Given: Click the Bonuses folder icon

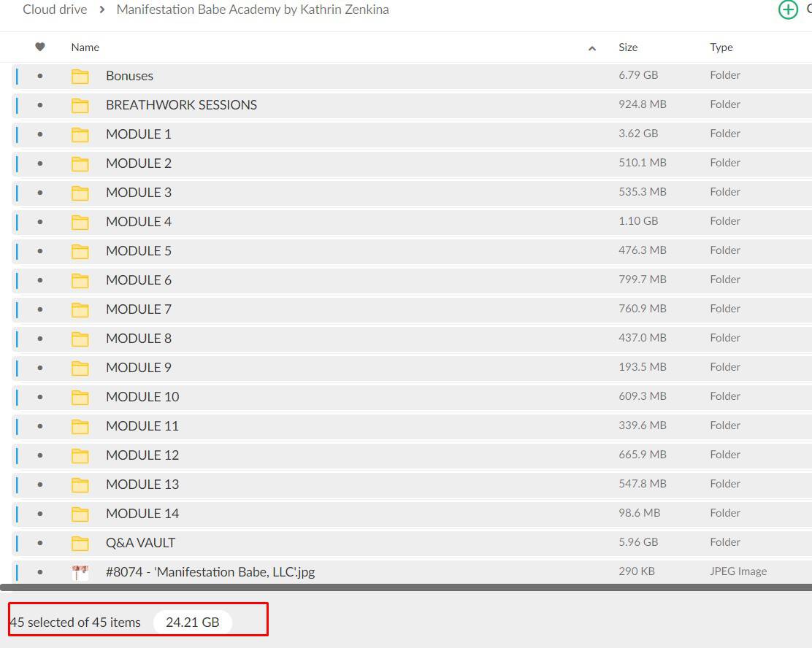Looking at the screenshot, I should (80, 76).
